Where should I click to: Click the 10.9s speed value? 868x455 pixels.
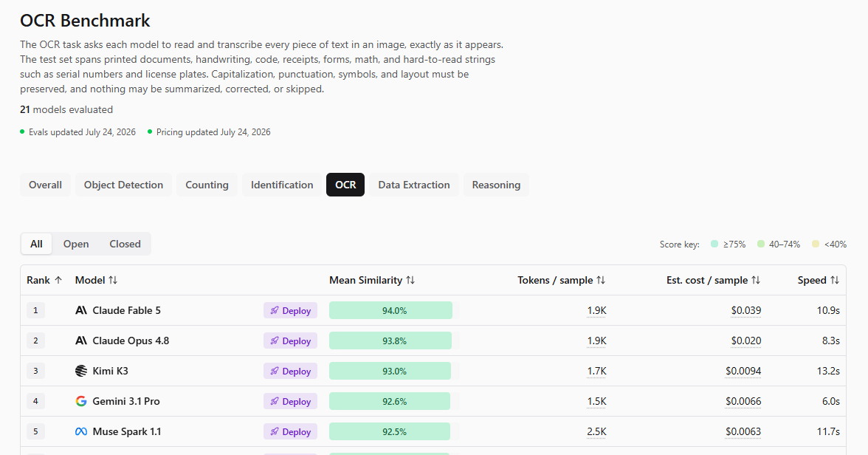[828, 310]
